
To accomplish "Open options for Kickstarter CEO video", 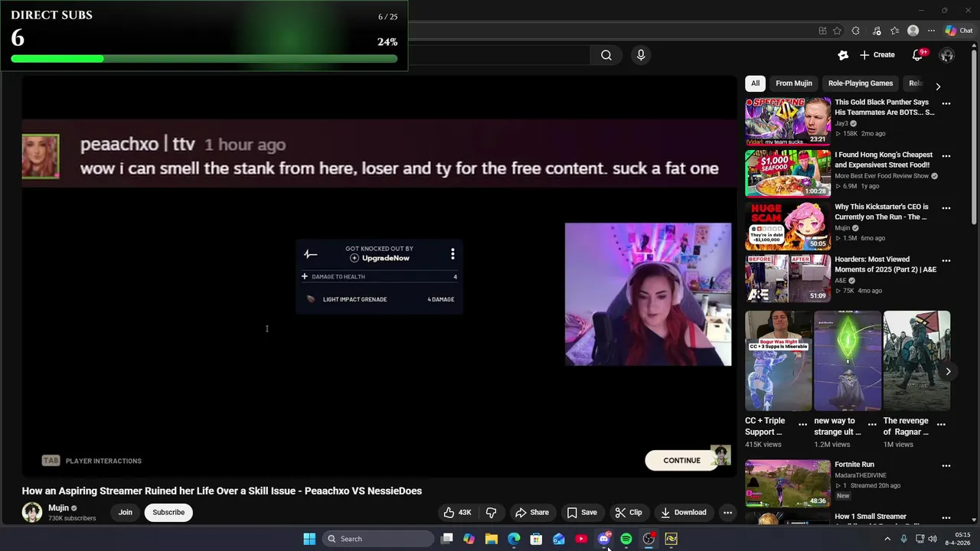I will (946, 208).
